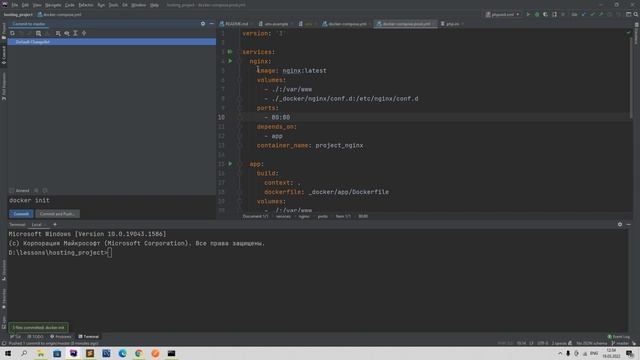
Task: Switch to the README.md editor tab
Action: pos(234,24)
